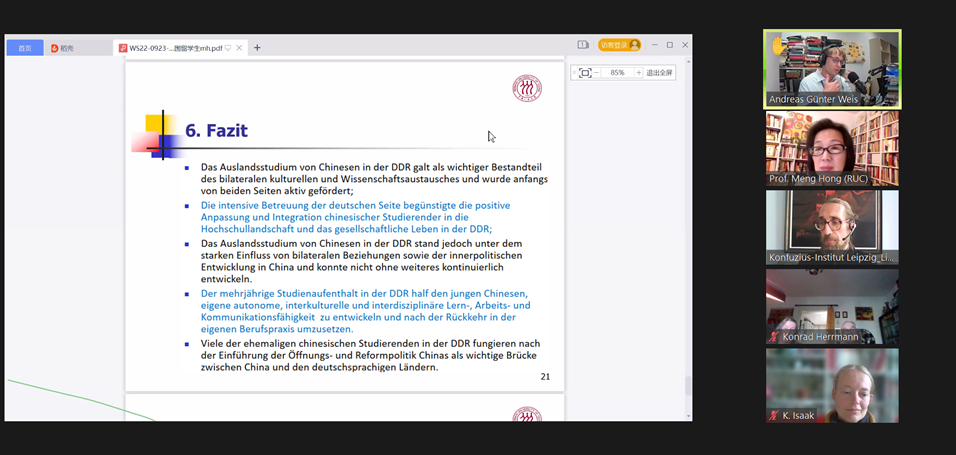This screenshot has height=455, width=956.
Task: Click the 85% zoom value field
Action: [x=618, y=73]
